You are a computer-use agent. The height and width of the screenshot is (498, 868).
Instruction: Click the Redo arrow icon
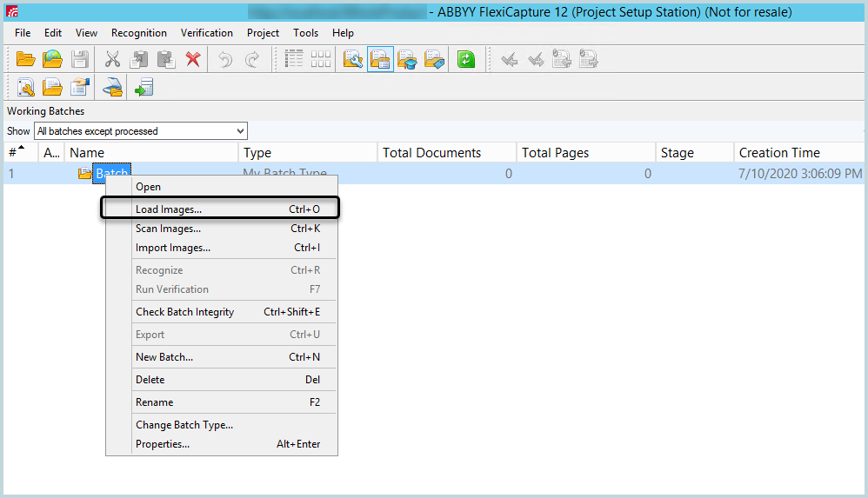tap(252, 59)
